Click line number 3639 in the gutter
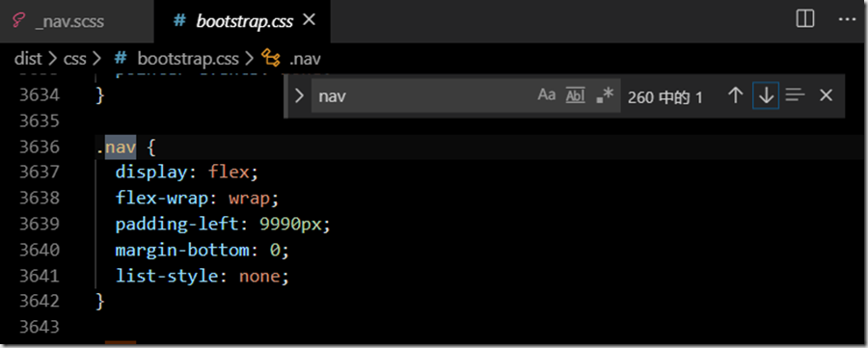The height and width of the screenshot is (348, 868). point(40,224)
